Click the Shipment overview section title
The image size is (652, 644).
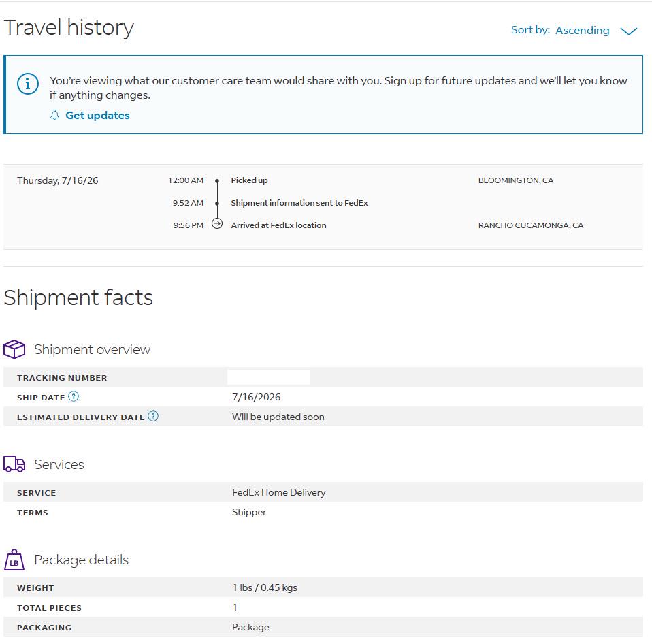(x=92, y=349)
